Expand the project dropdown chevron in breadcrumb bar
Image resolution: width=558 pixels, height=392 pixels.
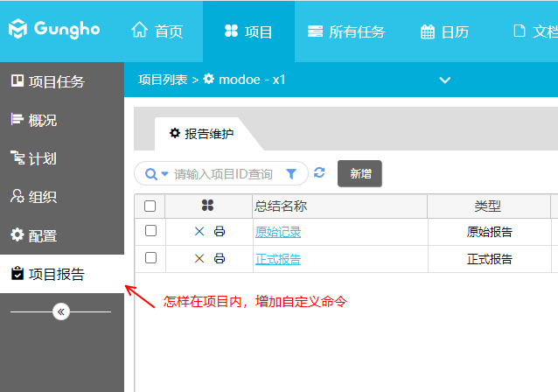(x=444, y=80)
